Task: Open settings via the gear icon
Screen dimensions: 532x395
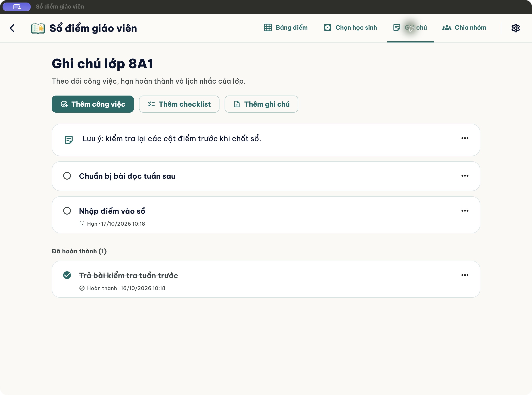Action: pyautogui.click(x=516, y=28)
